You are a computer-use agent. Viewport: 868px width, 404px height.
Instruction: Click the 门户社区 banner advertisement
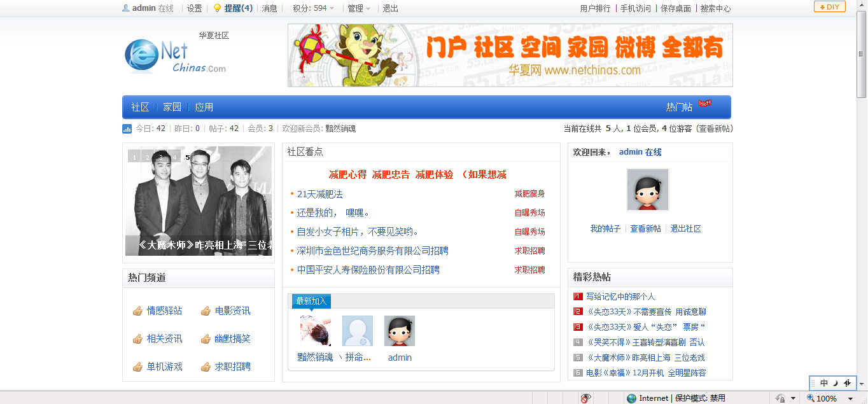510,55
